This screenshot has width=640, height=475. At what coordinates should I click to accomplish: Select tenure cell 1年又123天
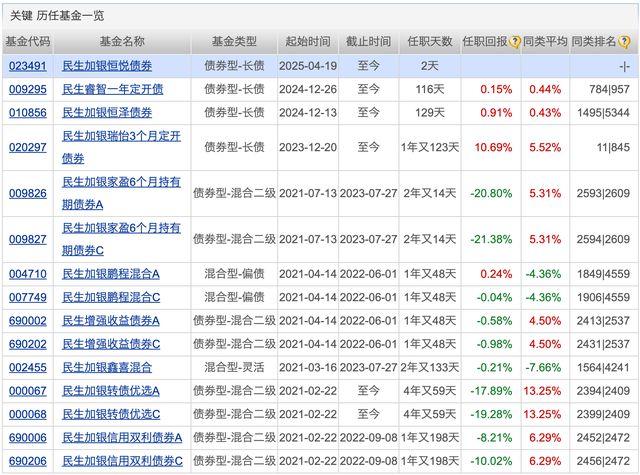coord(430,147)
